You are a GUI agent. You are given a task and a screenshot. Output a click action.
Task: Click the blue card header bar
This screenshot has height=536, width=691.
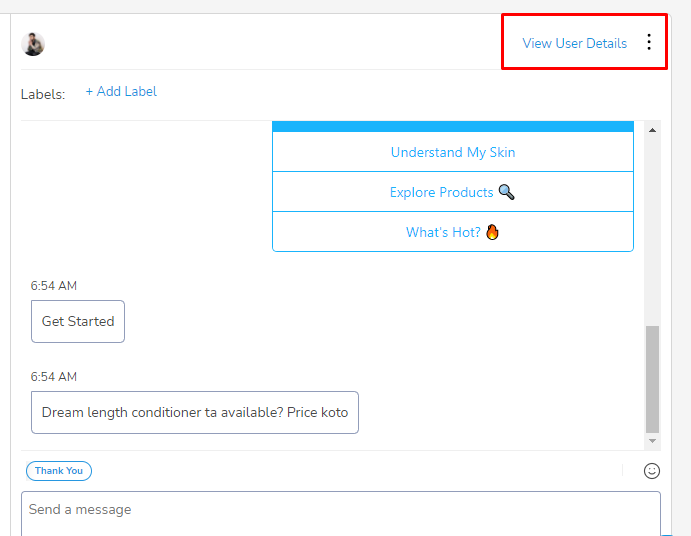(x=453, y=127)
